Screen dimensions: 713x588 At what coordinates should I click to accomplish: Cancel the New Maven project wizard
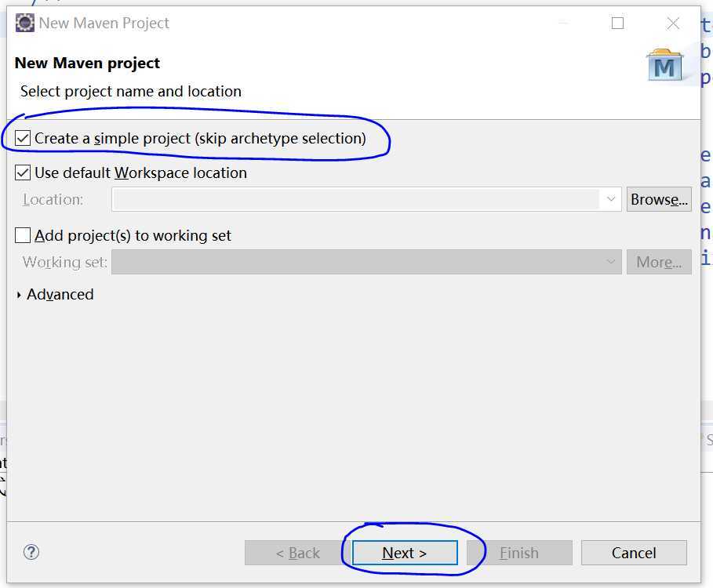click(634, 553)
